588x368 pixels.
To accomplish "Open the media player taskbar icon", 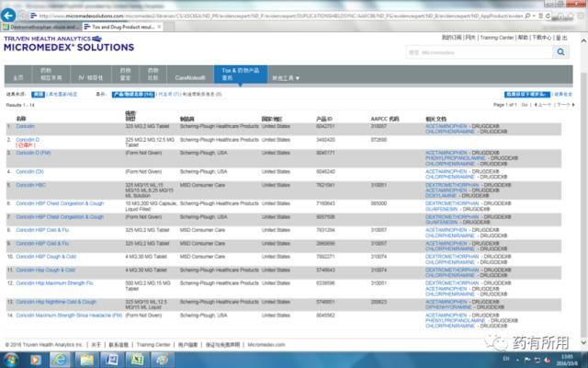I will coord(36,361).
